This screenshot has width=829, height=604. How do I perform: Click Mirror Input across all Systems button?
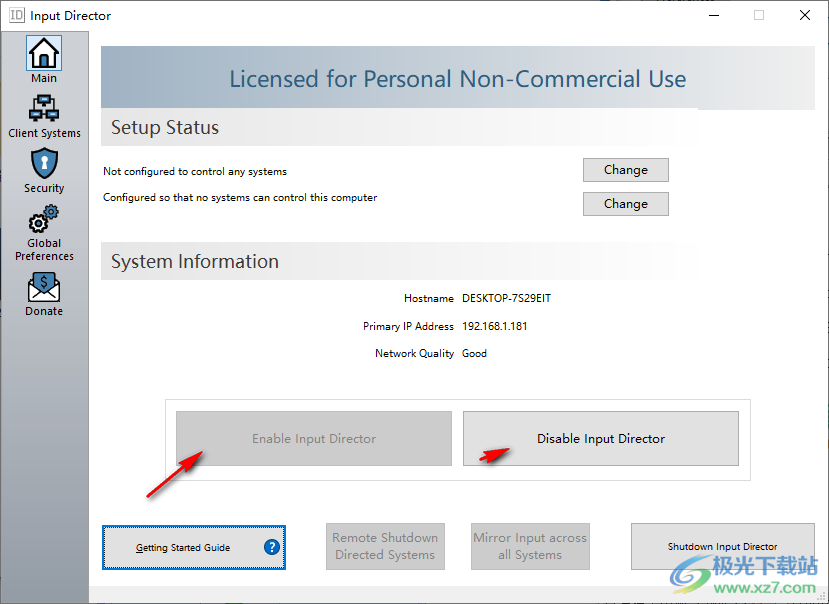coord(530,546)
